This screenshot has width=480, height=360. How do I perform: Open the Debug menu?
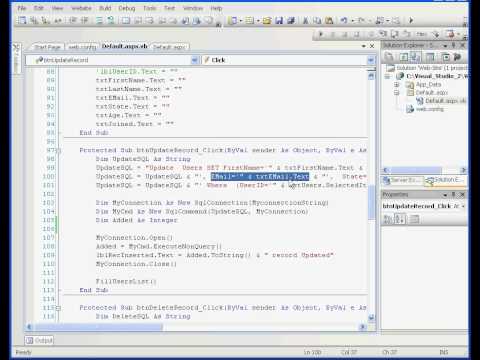pyautogui.click(x=127, y=8)
